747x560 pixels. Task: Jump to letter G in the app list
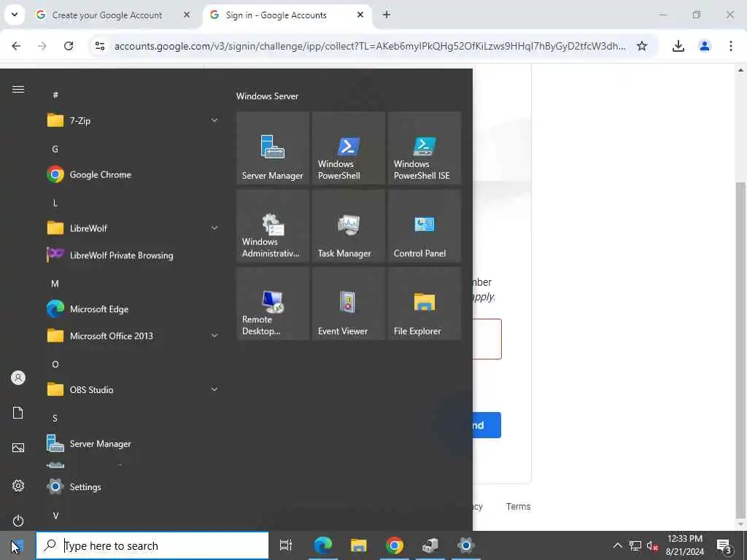click(55, 149)
